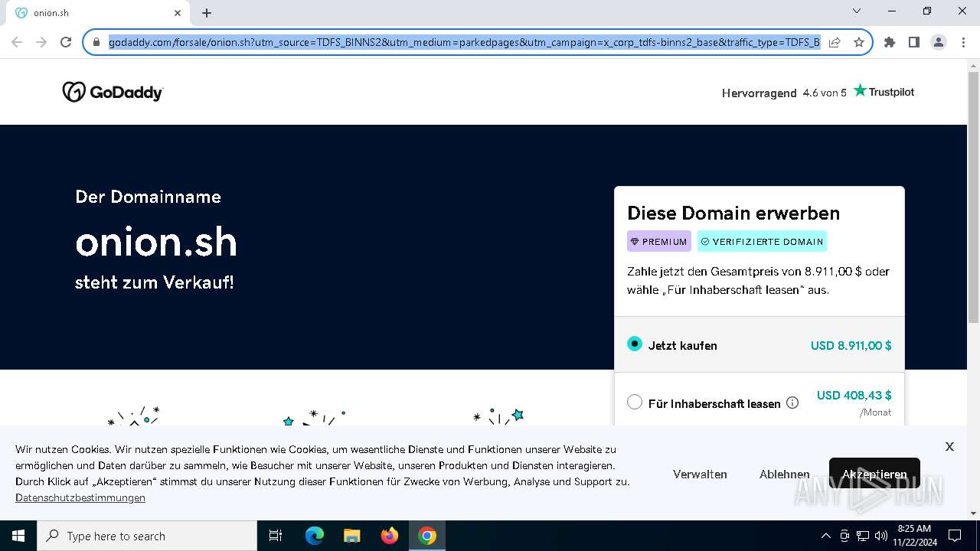The width and height of the screenshot is (980, 551).
Task: Click the Ablehnen cookie button
Action: point(785,474)
